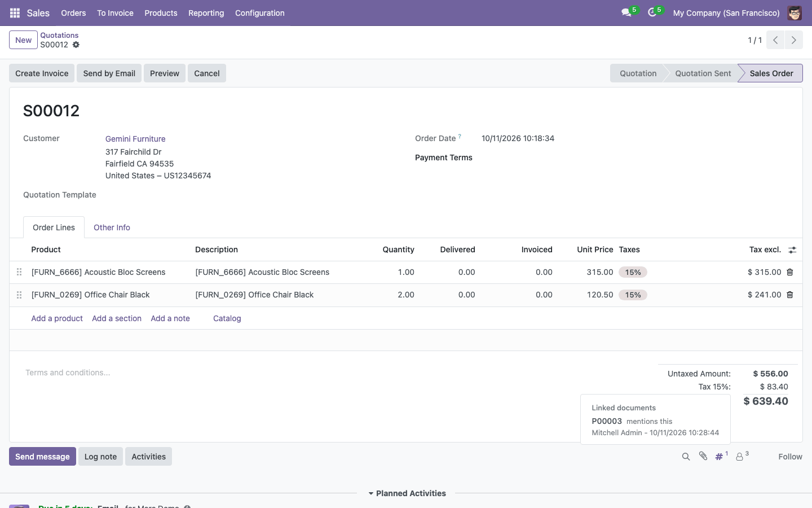This screenshot has width=812, height=508.
Task: Open linked document P00003
Action: point(607,421)
